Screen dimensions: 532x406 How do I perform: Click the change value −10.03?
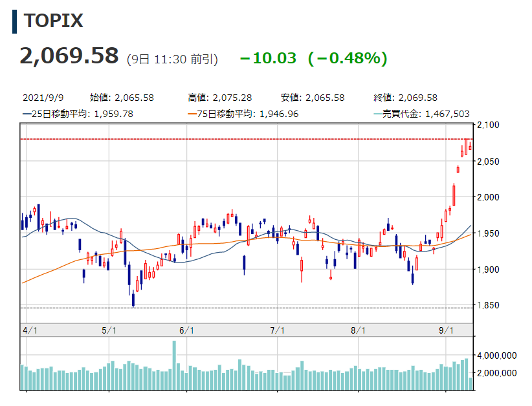[x=268, y=58]
